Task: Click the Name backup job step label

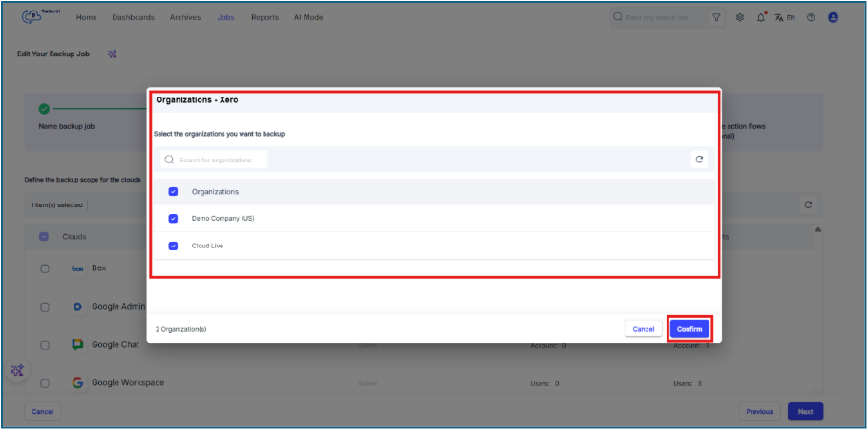Action: [67, 126]
